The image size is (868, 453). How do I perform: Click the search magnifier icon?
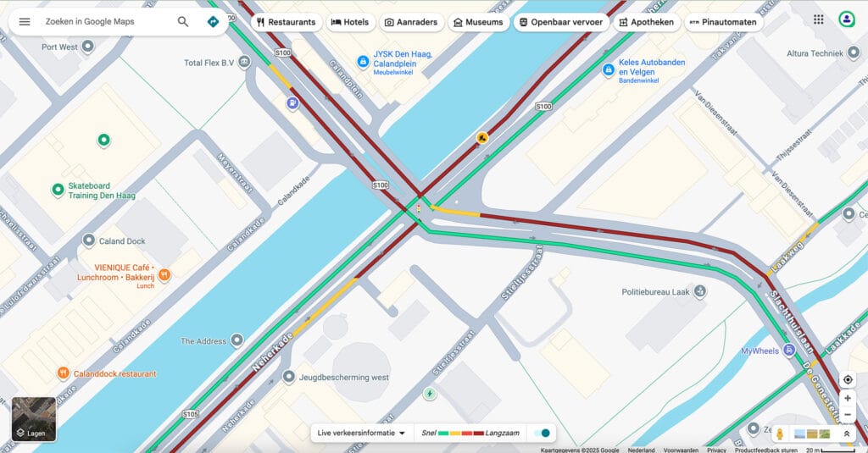click(x=183, y=21)
